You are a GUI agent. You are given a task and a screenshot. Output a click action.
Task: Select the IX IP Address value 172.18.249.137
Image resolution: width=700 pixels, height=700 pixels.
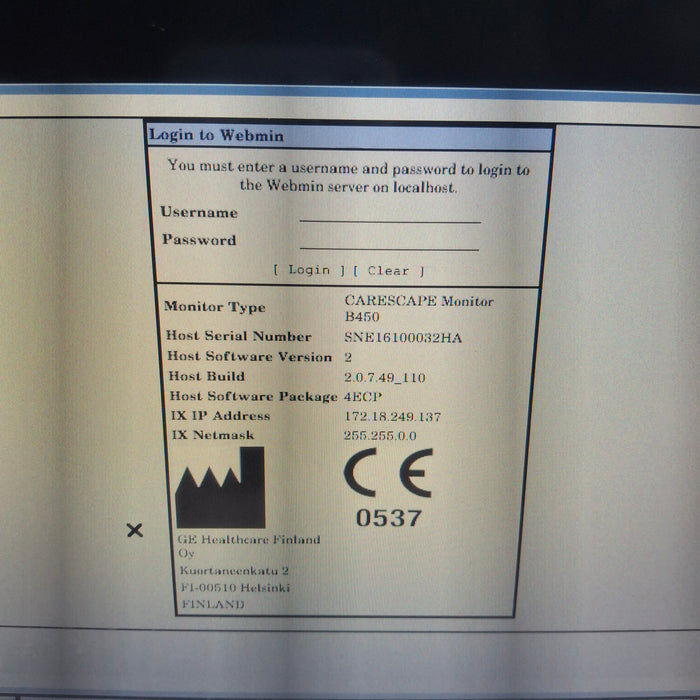coord(392,416)
